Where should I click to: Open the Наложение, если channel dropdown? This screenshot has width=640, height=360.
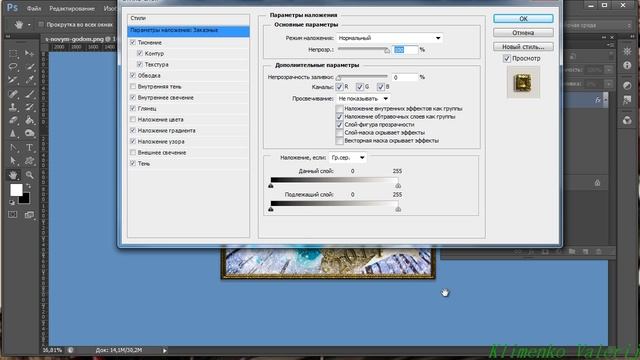tap(347, 158)
